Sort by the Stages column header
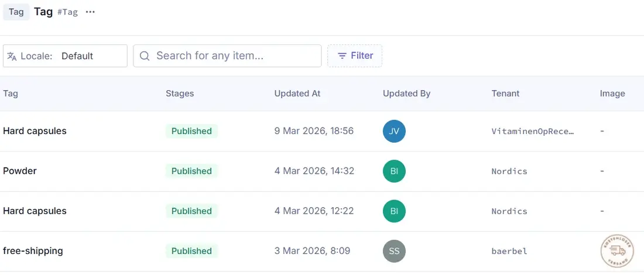The width and height of the screenshot is (644, 275). [180, 94]
